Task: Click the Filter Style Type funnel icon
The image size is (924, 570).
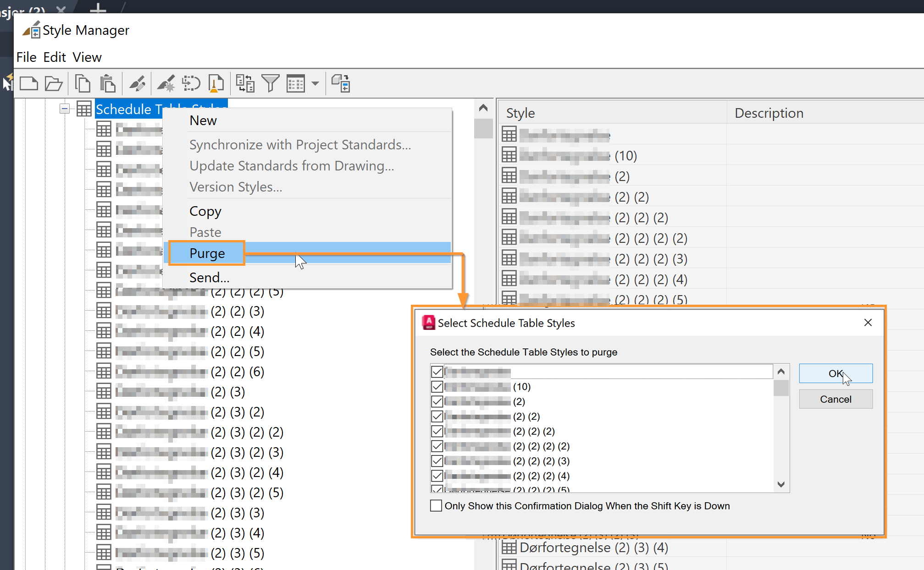Action: [x=271, y=83]
